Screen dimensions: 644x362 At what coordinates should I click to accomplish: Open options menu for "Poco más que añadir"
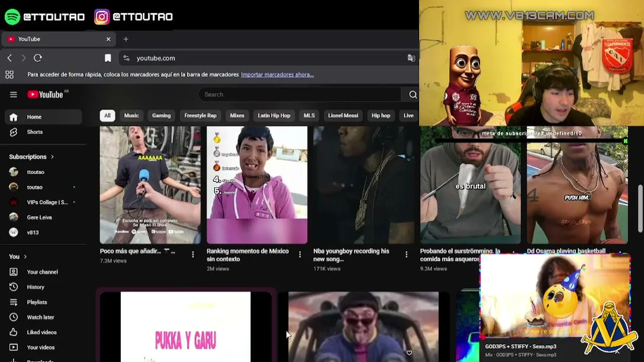click(193, 255)
